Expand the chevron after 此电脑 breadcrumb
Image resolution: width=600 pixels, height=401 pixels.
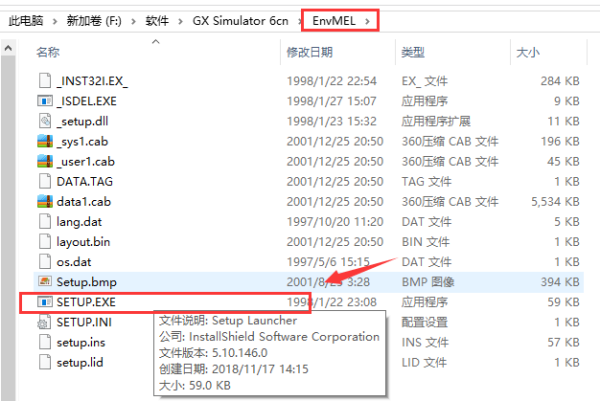coord(55,21)
